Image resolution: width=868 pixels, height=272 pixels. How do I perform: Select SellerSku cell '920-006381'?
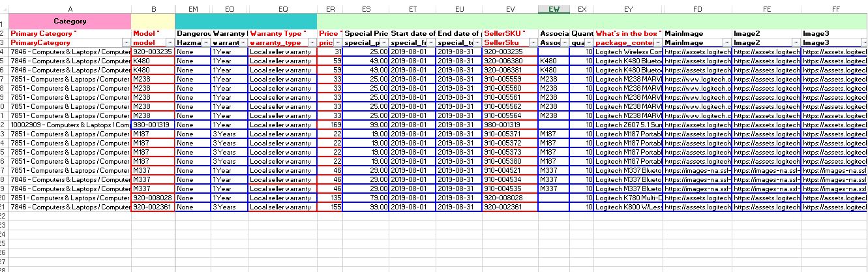(x=511, y=70)
